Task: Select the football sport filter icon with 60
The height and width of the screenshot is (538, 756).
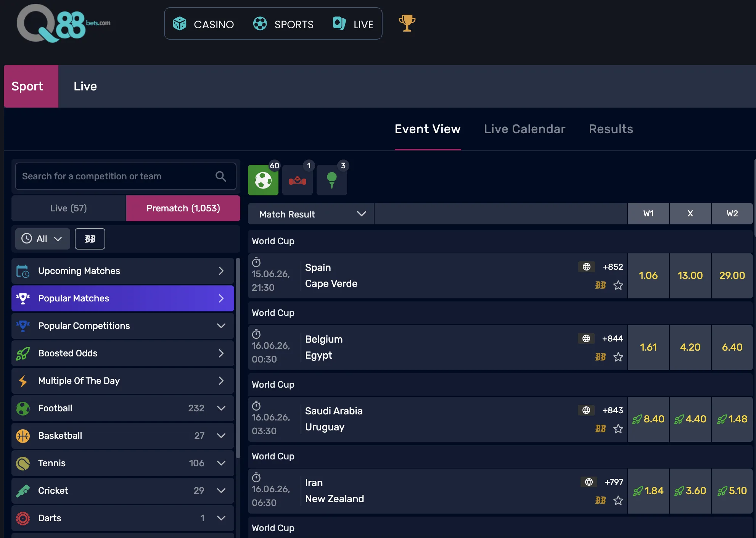Action: [263, 180]
